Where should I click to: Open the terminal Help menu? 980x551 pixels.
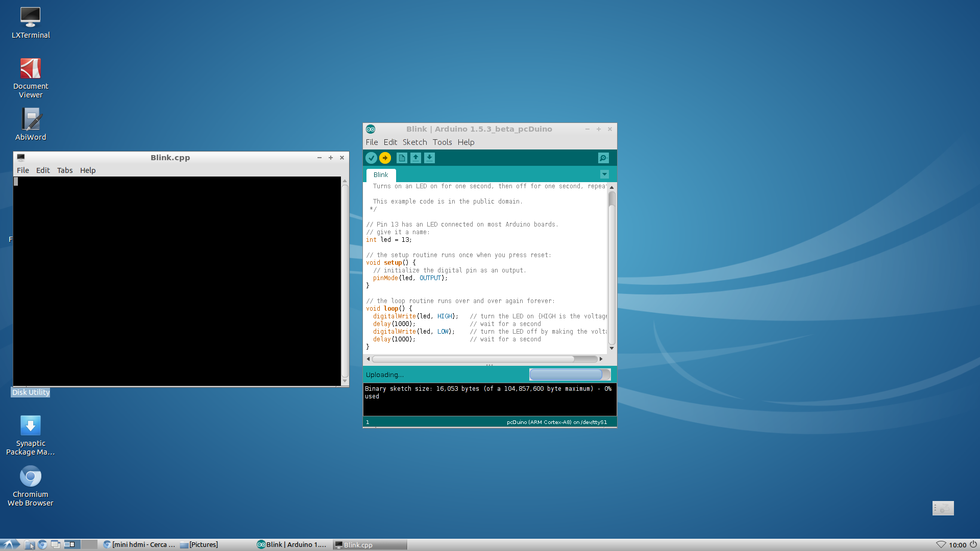click(88, 170)
